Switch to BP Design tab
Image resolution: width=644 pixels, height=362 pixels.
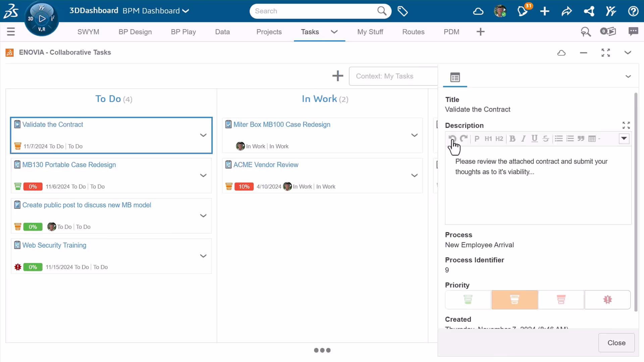135,32
